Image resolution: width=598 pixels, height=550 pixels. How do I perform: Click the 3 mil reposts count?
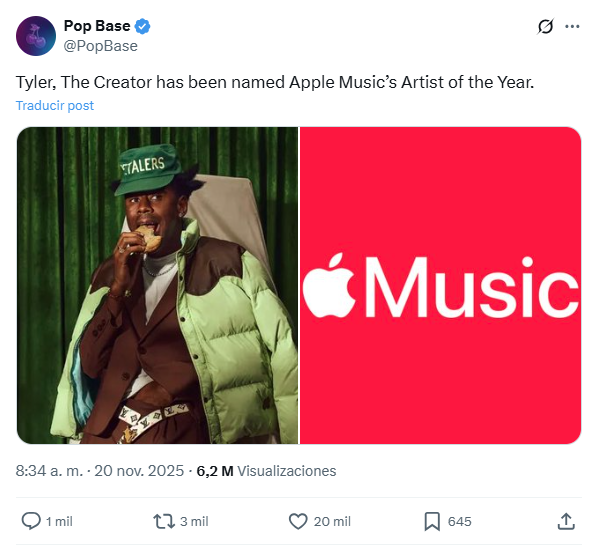[x=194, y=521]
